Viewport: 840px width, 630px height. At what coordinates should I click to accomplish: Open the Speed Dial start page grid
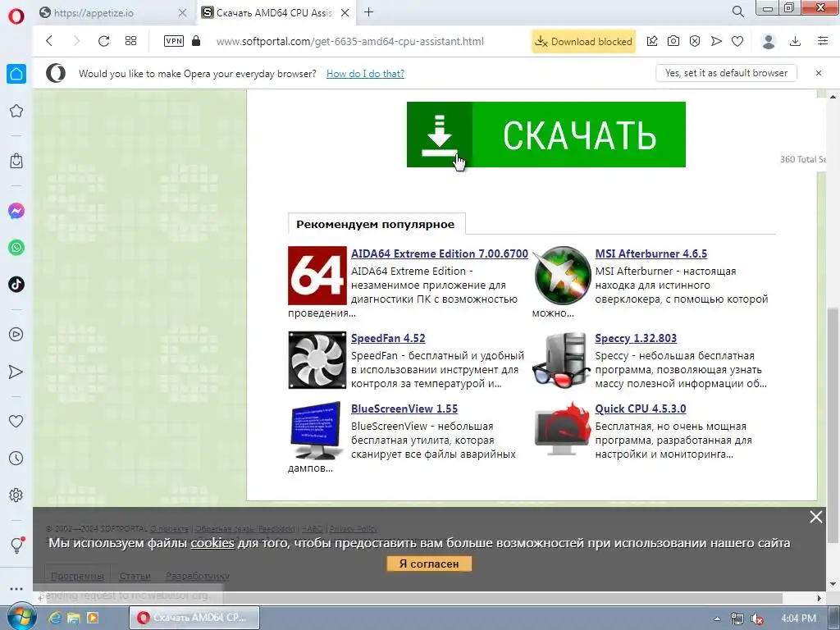click(130, 41)
